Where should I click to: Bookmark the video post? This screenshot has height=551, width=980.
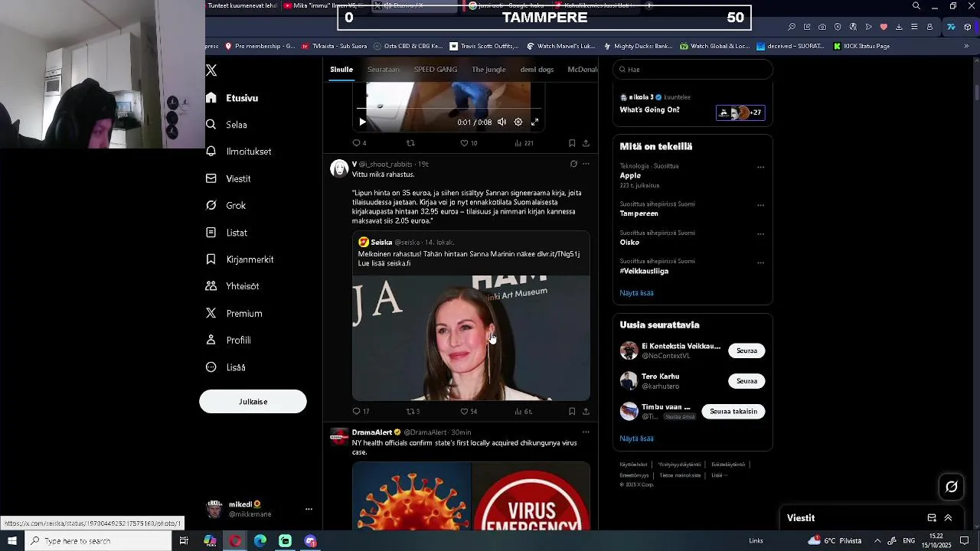pos(572,143)
